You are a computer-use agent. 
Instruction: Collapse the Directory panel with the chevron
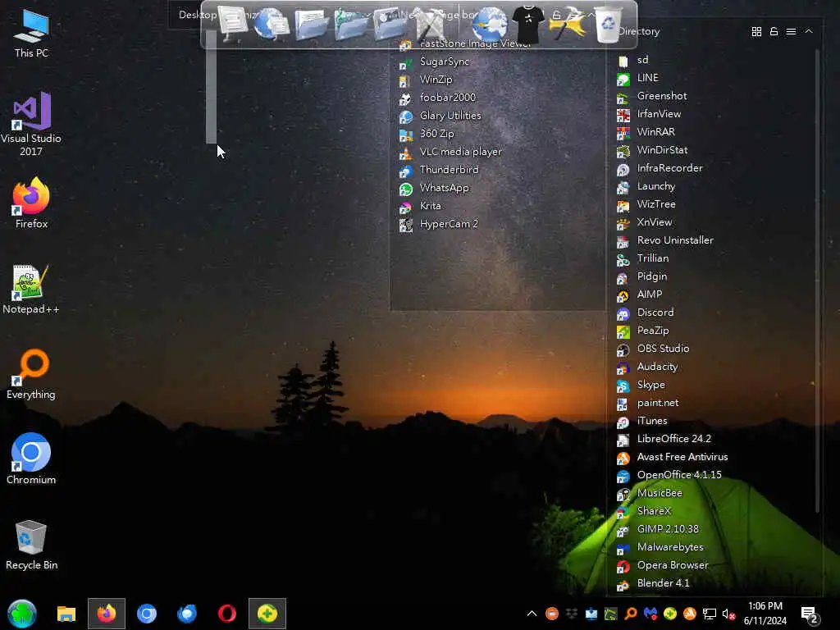click(809, 32)
